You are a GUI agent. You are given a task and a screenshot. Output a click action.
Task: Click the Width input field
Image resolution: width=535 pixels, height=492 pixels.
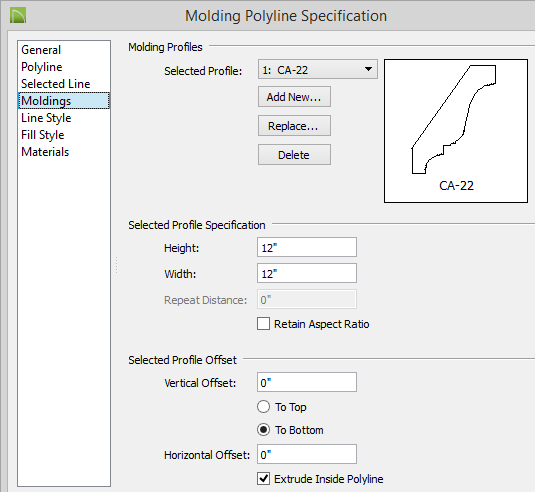click(307, 273)
